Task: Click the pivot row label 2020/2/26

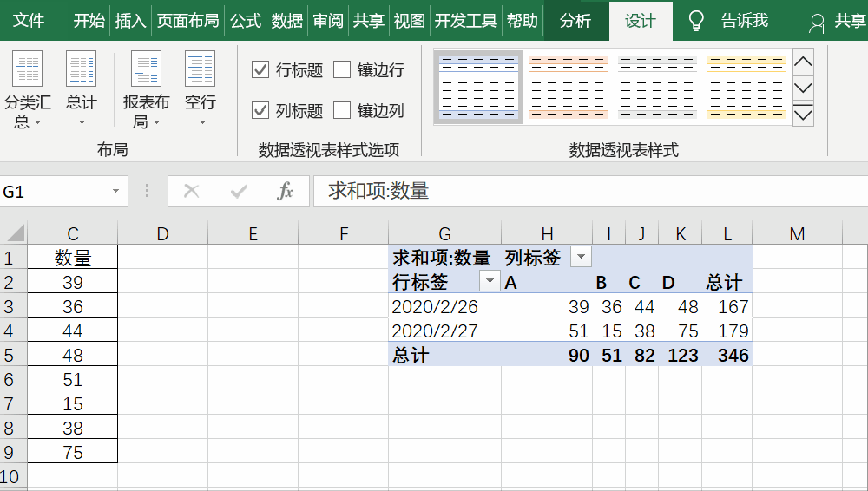Action: pyautogui.click(x=444, y=306)
